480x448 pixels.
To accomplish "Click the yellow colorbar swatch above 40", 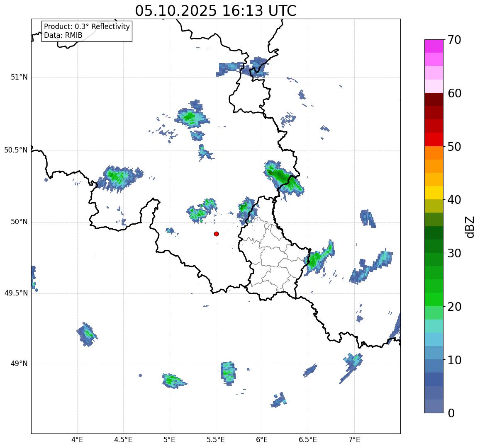I will [434, 193].
